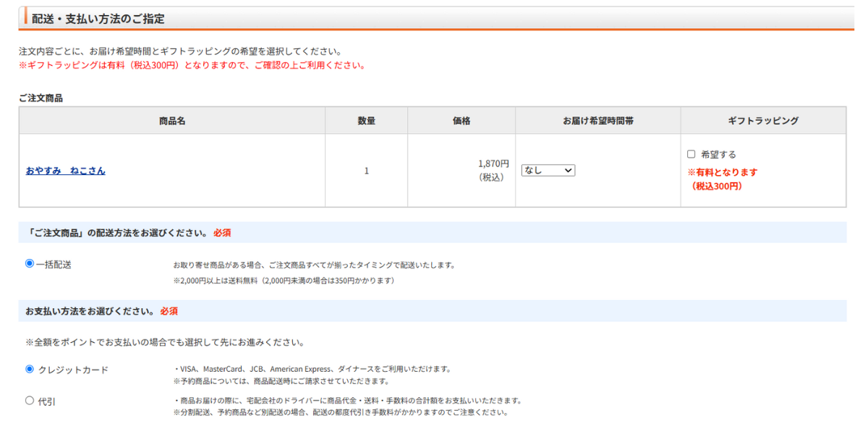
Task: Click the 希望する checkbox label text
Action: (718, 155)
